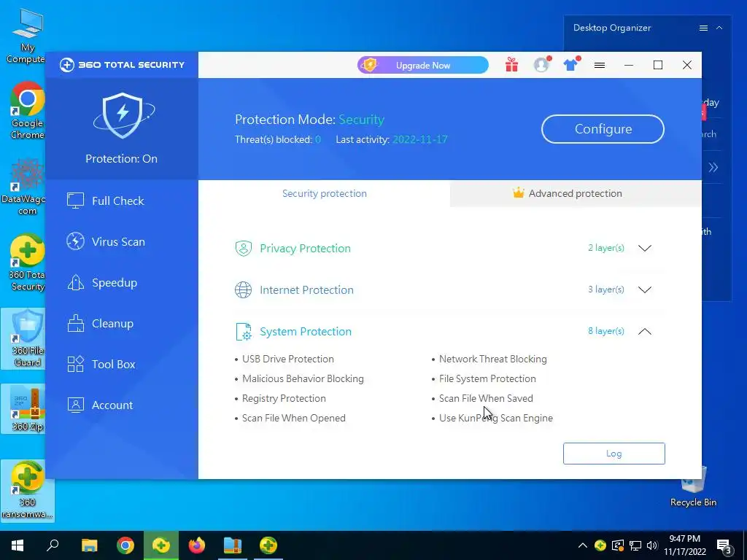Show hidden tray icons arrow
The height and width of the screenshot is (560, 747).
[x=583, y=545]
